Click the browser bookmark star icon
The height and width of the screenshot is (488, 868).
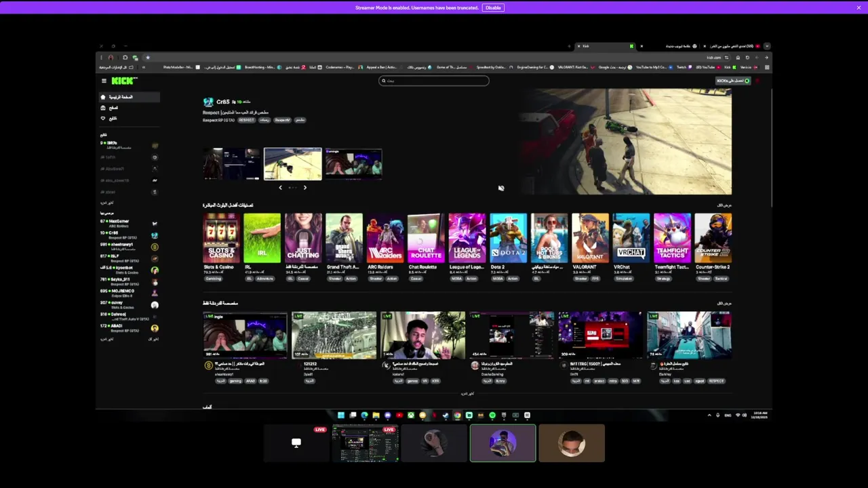click(x=148, y=58)
